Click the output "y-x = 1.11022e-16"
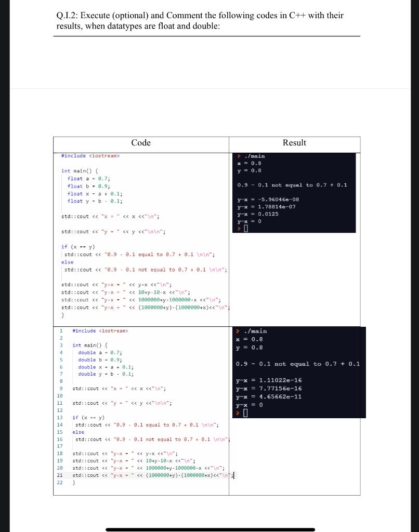 coord(269,380)
